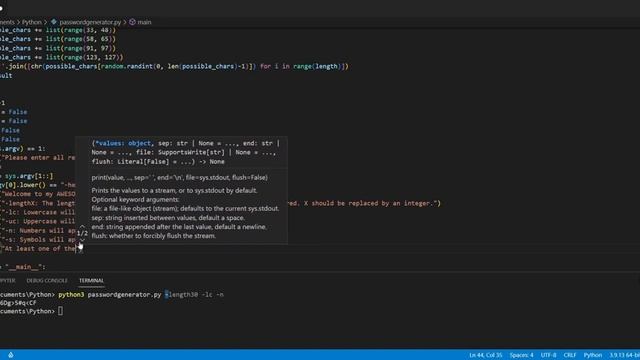Click the '"__main__":' code line
This screenshot has width=640, height=360.
pos(25,267)
